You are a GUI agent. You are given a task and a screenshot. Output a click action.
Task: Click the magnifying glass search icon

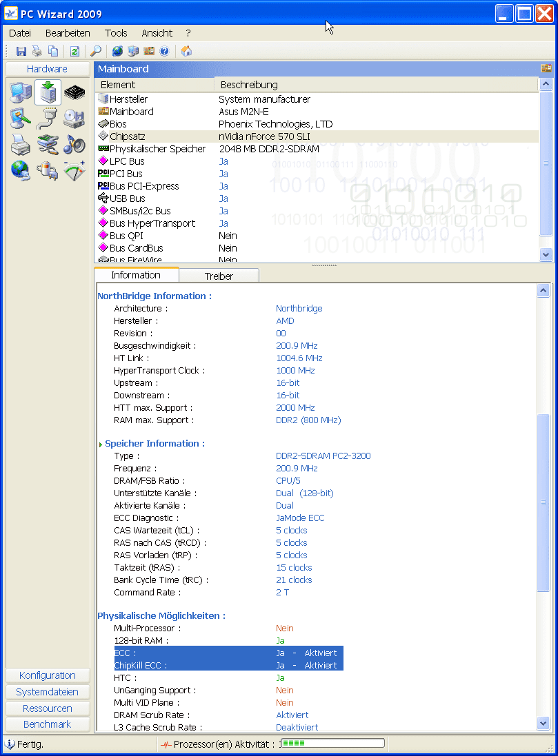click(96, 51)
